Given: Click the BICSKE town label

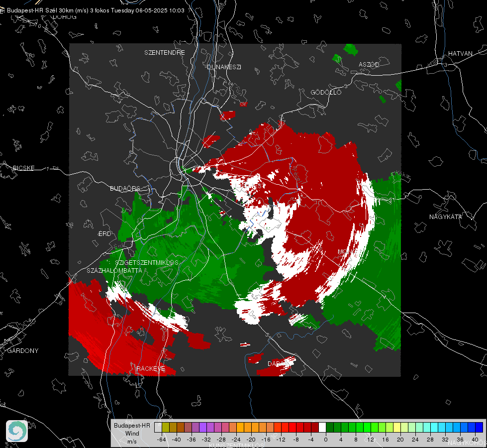Looking at the screenshot, I should (24, 168).
